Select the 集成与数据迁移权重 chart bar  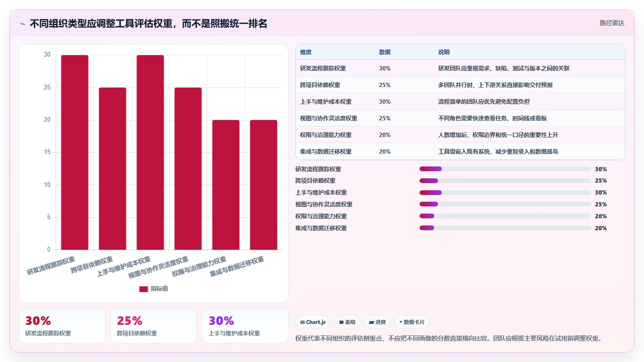(263, 185)
